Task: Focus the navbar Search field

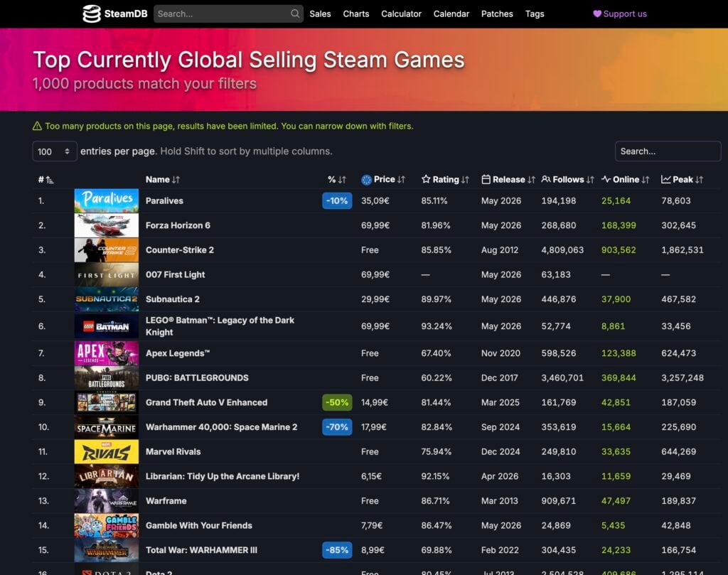Action: click(x=228, y=14)
